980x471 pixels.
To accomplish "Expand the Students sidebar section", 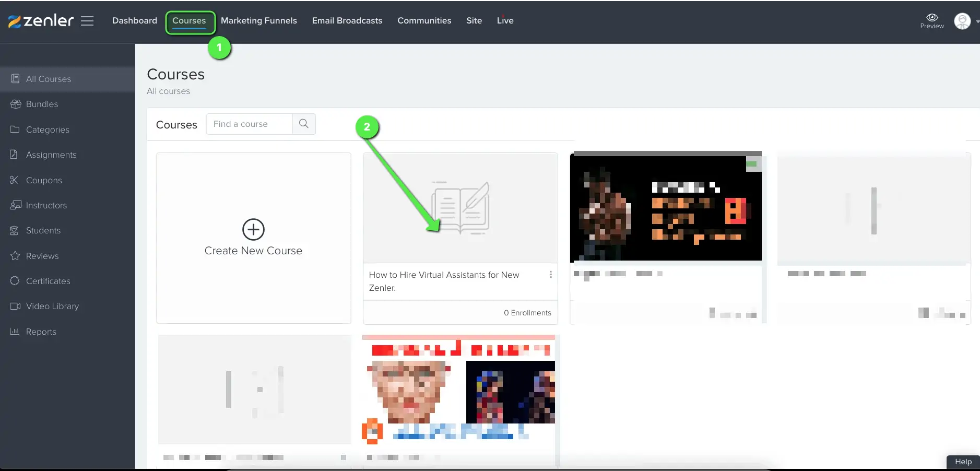I will coord(43,230).
